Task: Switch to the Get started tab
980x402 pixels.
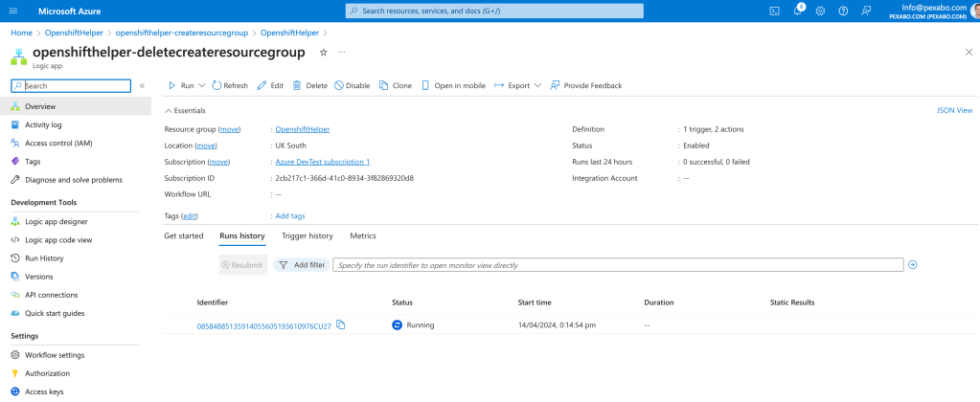Action: click(x=184, y=236)
